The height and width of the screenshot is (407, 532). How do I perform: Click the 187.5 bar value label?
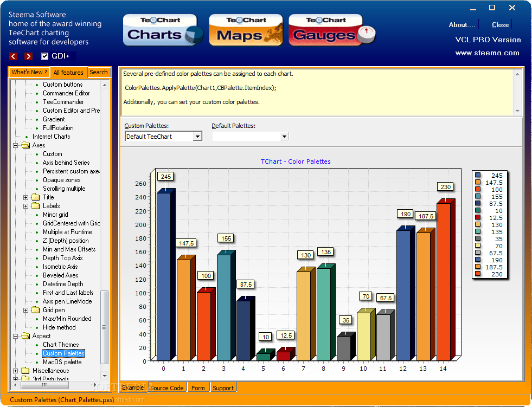pyautogui.click(x=426, y=216)
